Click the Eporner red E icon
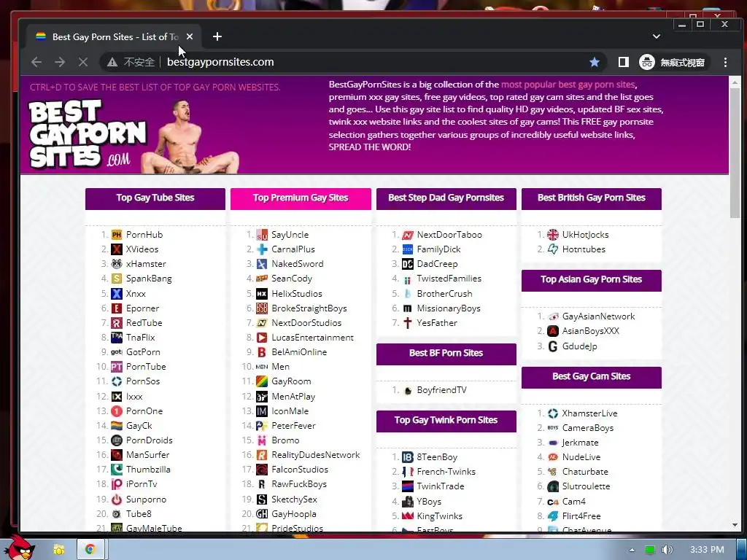The image size is (747, 560). coord(117,308)
